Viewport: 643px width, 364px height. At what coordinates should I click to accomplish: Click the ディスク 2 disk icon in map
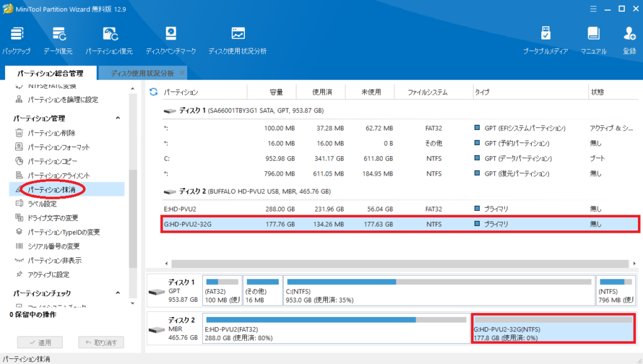click(156, 330)
